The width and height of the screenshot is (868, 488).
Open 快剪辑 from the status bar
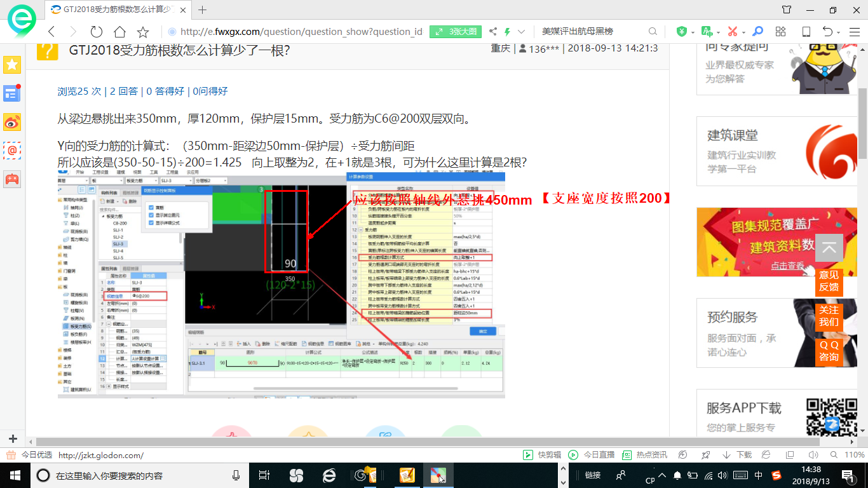(542, 455)
